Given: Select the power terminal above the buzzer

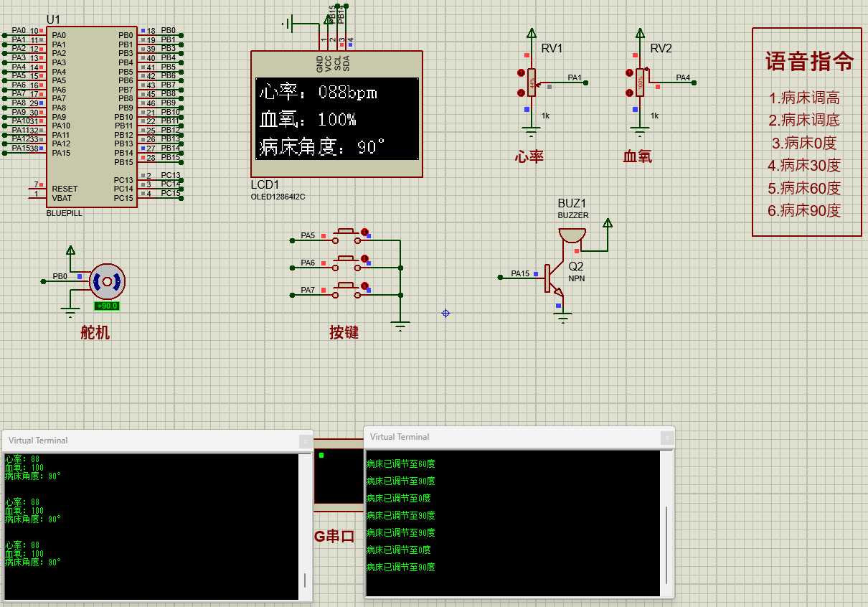Looking at the screenshot, I should pos(608,224).
